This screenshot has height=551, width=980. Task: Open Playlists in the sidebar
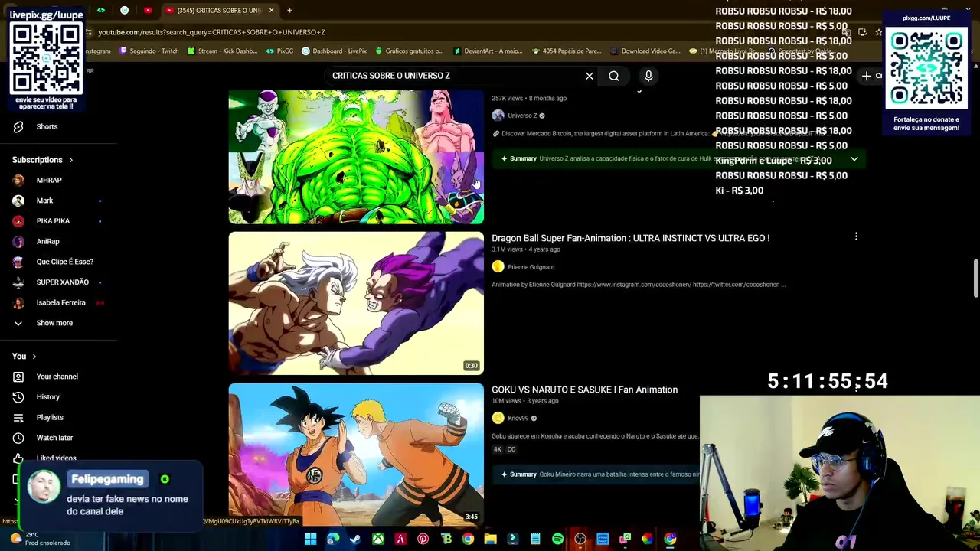50,417
